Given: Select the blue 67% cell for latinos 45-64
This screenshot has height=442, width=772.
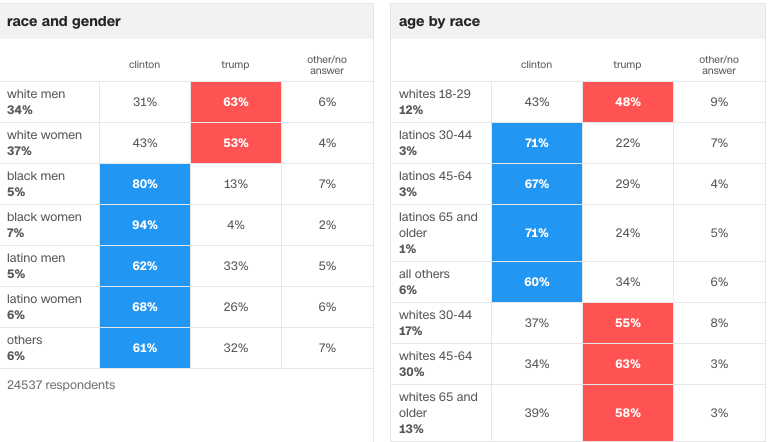Looking at the screenshot, I should pyautogui.click(x=536, y=184).
